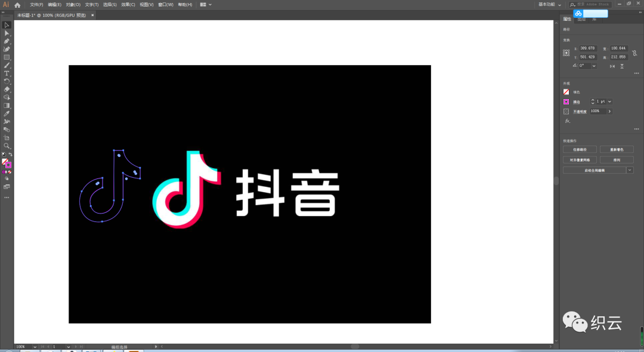
Task: Select the Type (T) tool
Action: [x=7, y=73]
